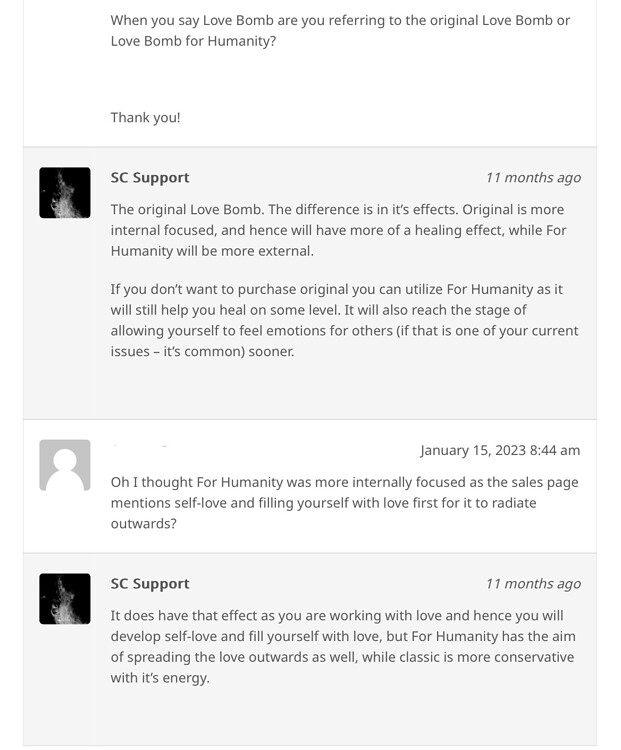The width and height of the screenshot is (621, 750).
Task: Click the word 'outwards?' in the user comment
Action: click(144, 524)
